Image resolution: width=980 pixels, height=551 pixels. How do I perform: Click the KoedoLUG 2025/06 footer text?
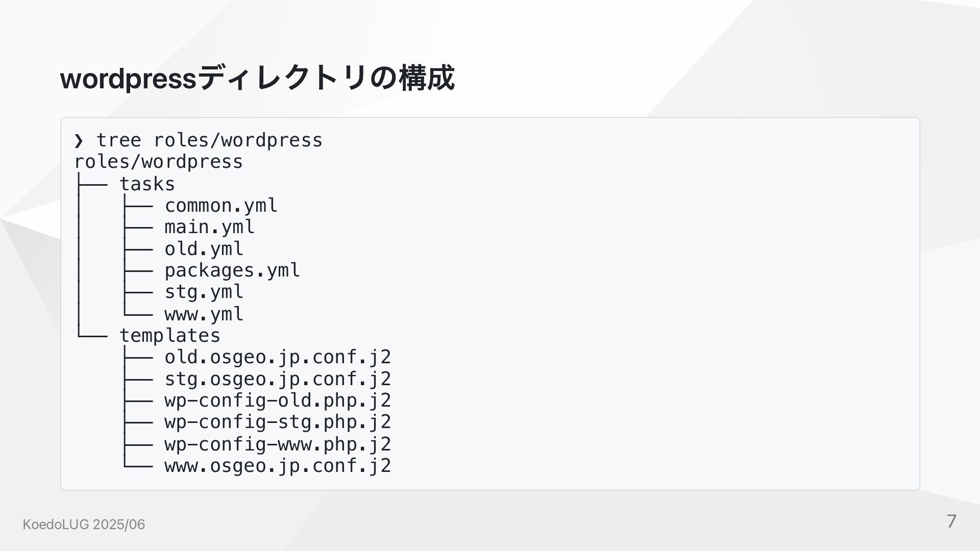click(x=84, y=524)
